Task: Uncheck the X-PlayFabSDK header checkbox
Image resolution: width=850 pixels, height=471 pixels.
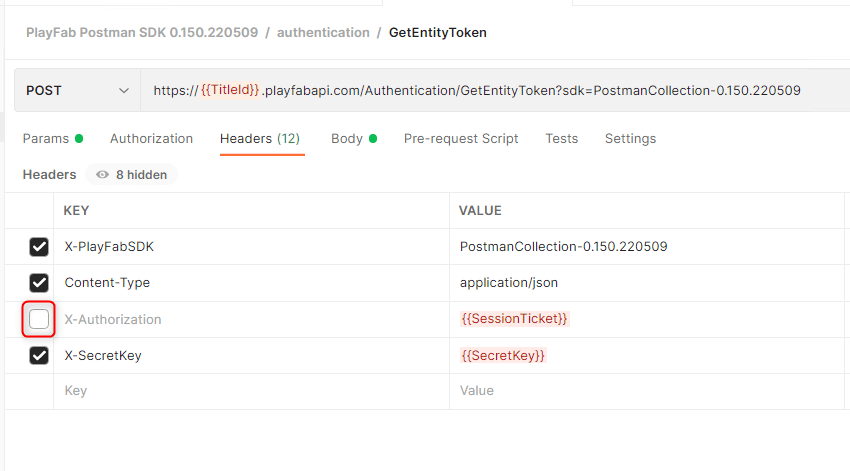Action: [x=38, y=247]
